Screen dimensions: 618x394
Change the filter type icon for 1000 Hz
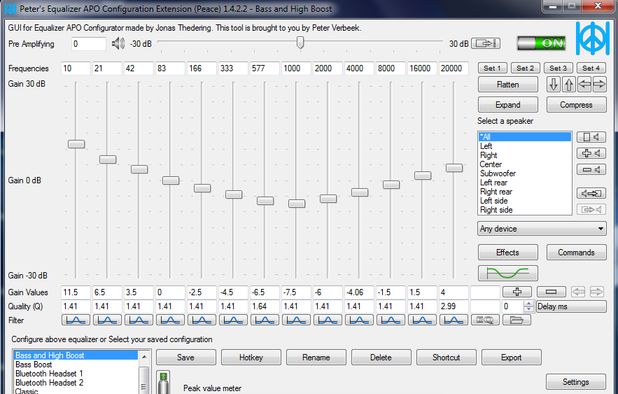[x=296, y=320]
